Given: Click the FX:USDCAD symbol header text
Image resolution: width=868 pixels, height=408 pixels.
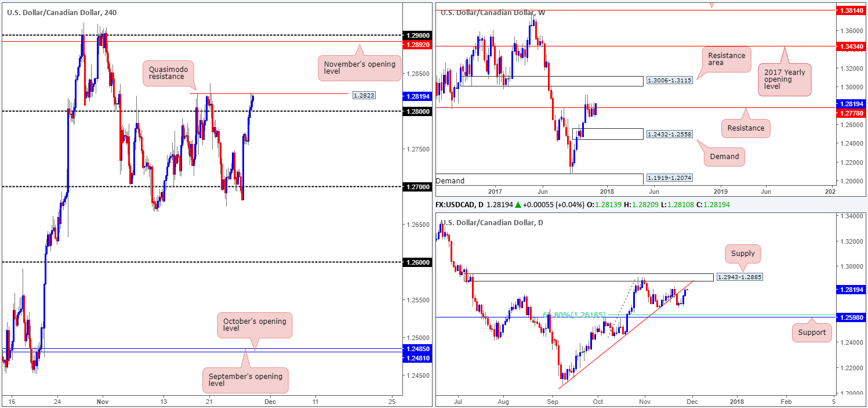Looking at the screenshot, I should coord(460,205).
